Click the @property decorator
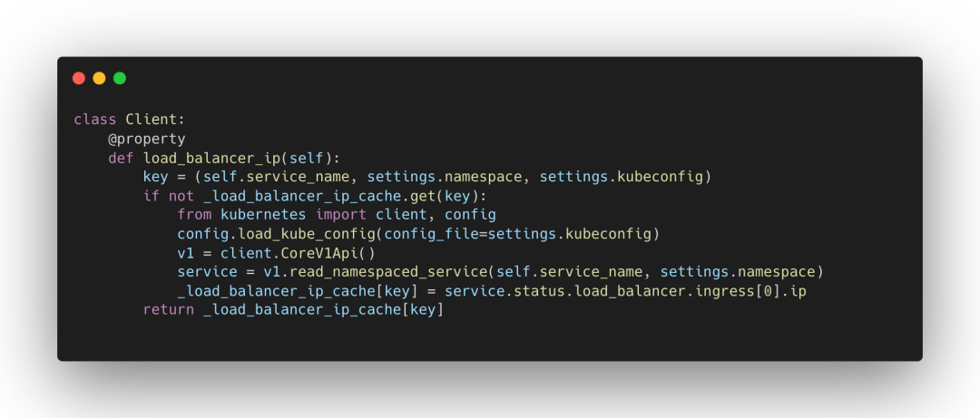The height and width of the screenshot is (418, 980). coord(146,139)
